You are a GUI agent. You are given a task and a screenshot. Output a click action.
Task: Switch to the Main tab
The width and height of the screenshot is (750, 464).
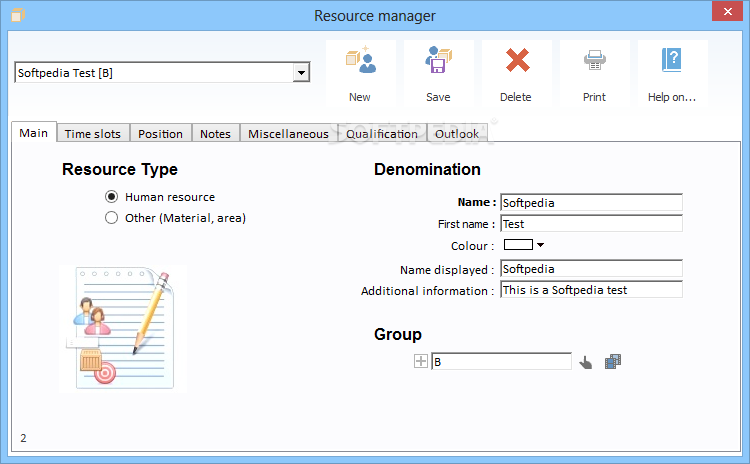click(33, 133)
